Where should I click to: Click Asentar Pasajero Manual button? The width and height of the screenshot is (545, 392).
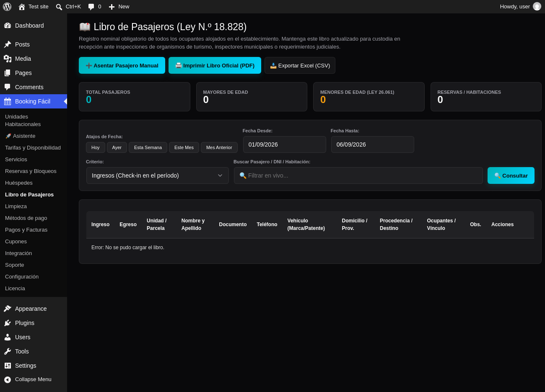tap(122, 65)
